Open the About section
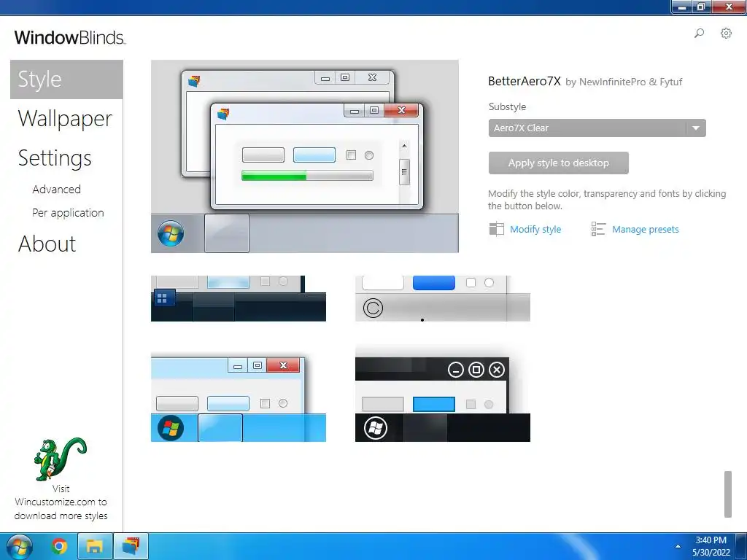Screen dimensions: 747x560 [47, 244]
